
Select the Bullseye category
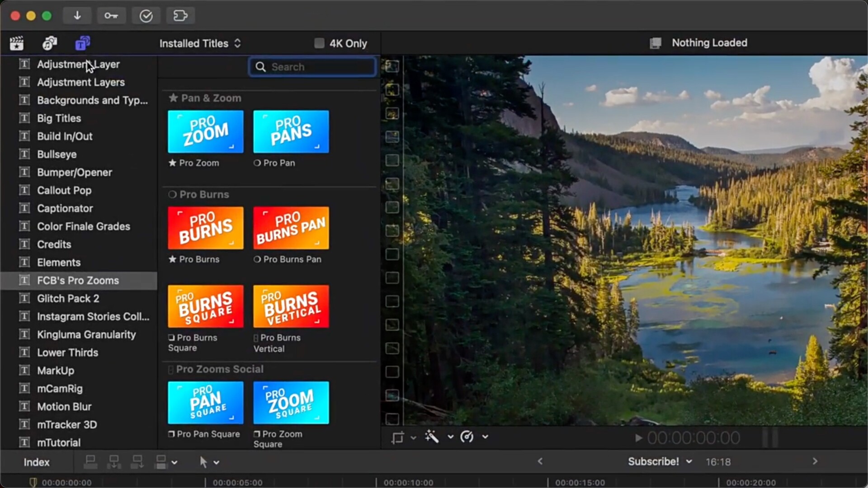79,155
